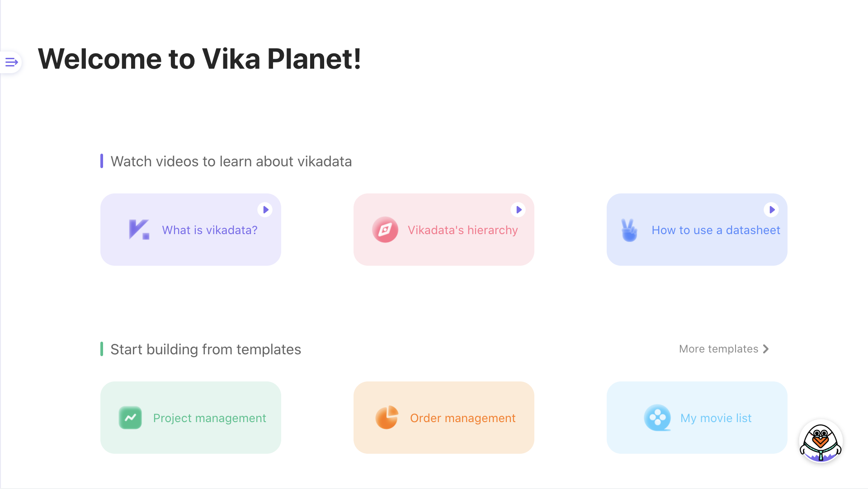
Task: Select the My movie list template label
Action: pyautogui.click(x=716, y=418)
